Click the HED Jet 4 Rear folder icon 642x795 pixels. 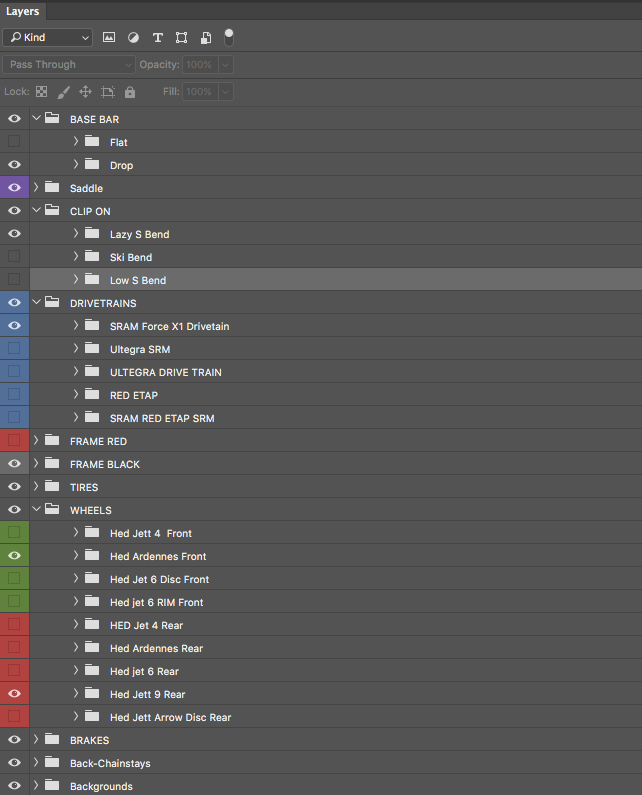tap(92, 624)
